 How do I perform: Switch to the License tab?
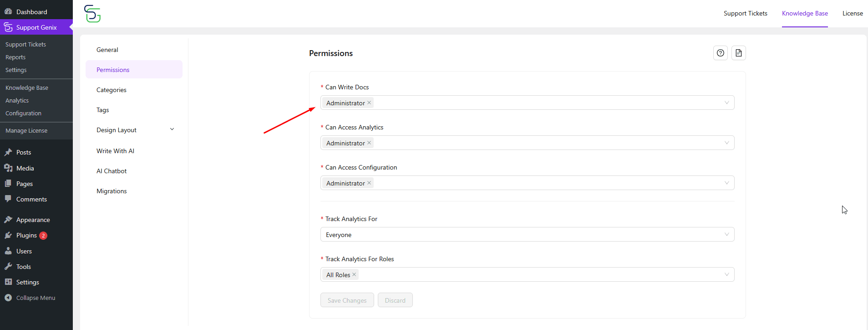pos(853,13)
